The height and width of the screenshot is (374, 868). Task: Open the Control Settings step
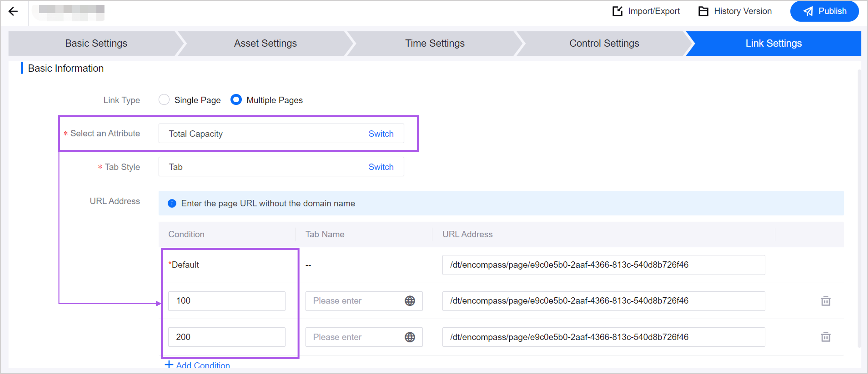604,43
